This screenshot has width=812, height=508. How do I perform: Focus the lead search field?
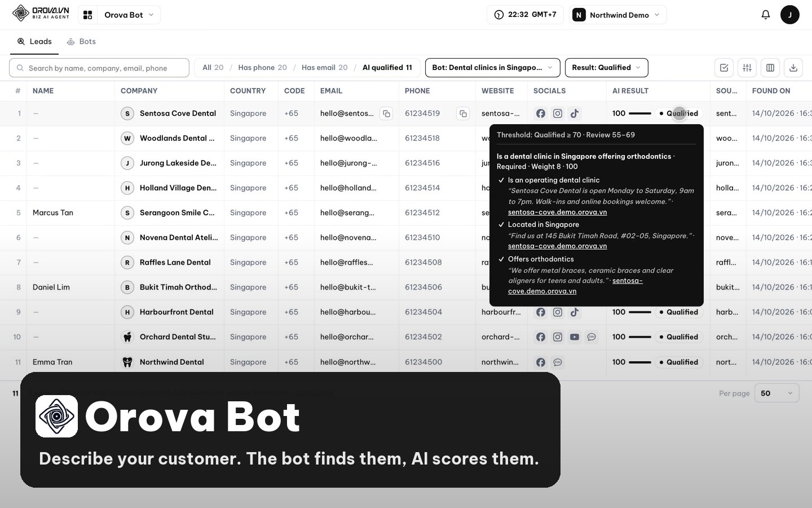[99, 68]
